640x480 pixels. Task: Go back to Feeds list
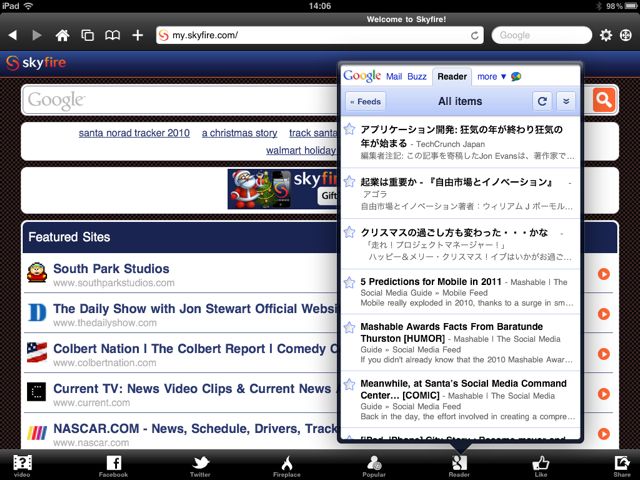[366, 102]
